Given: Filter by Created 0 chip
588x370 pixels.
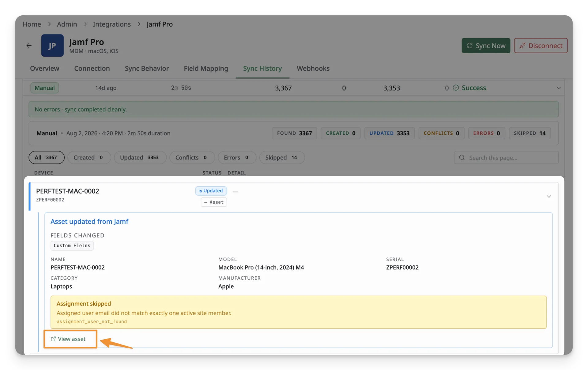Looking at the screenshot, I should (x=89, y=157).
